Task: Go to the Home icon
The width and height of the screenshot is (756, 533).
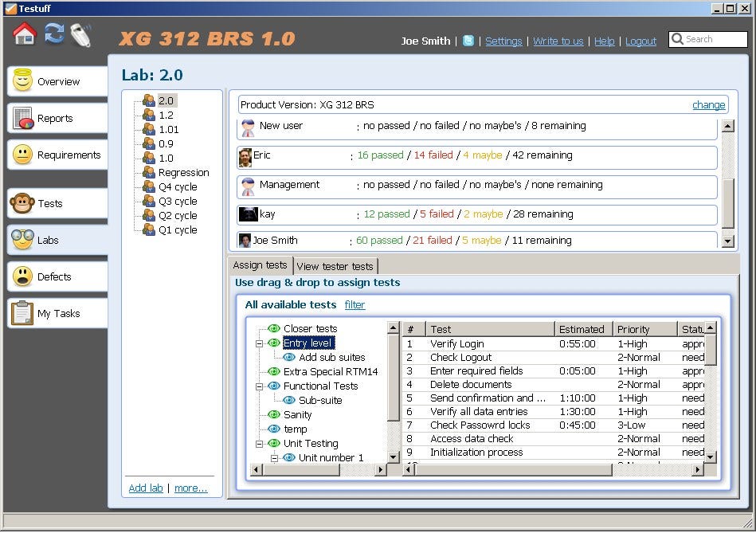Action: pyautogui.click(x=24, y=34)
